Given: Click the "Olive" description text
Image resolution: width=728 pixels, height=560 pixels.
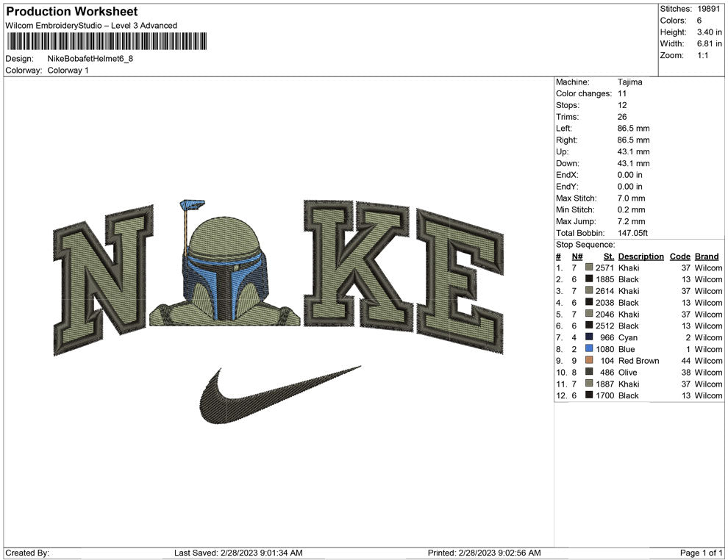Looking at the screenshot, I should point(628,372).
